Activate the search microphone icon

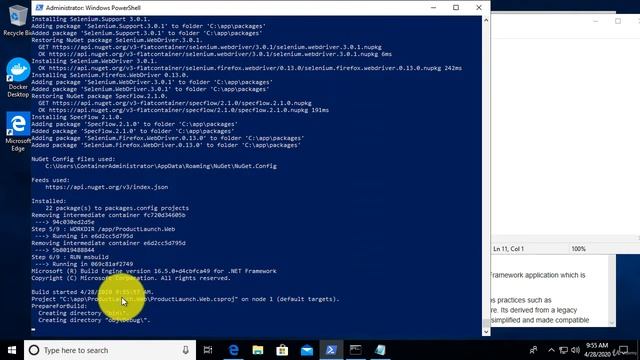click(185, 350)
